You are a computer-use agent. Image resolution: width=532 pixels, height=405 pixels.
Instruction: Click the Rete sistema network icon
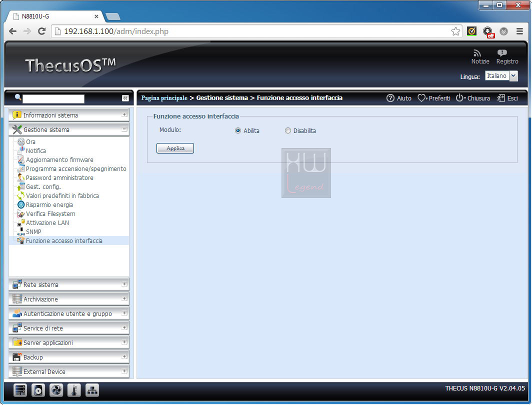point(17,284)
